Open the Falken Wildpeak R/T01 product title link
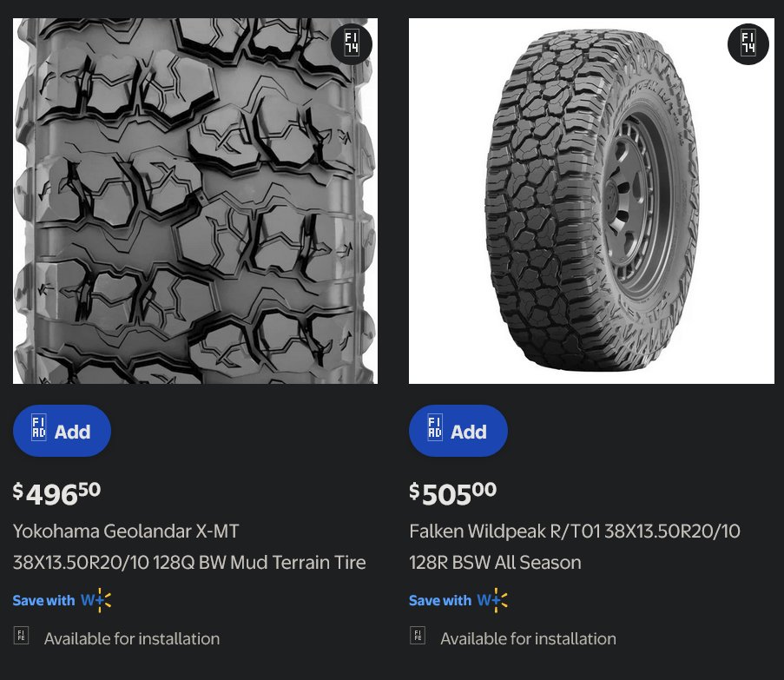The height and width of the screenshot is (680, 784). click(575, 546)
